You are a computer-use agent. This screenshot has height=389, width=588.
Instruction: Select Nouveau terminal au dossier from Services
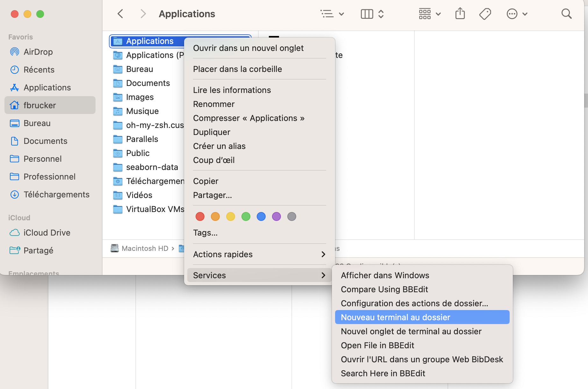click(395, 317)
